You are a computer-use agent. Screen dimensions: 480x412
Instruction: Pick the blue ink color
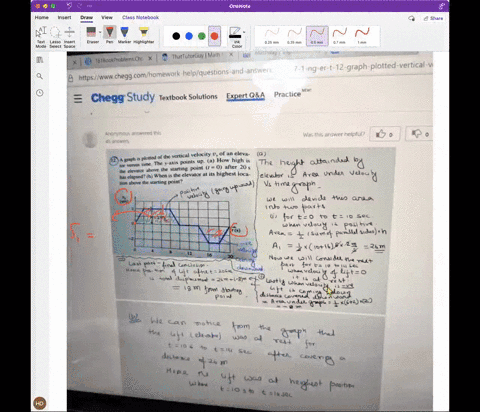[189, 36]
